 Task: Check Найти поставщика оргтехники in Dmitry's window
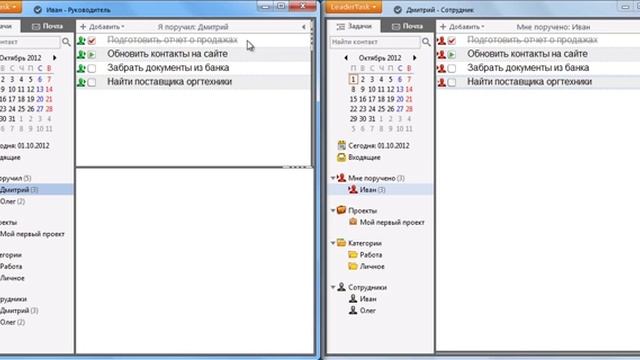452,82
